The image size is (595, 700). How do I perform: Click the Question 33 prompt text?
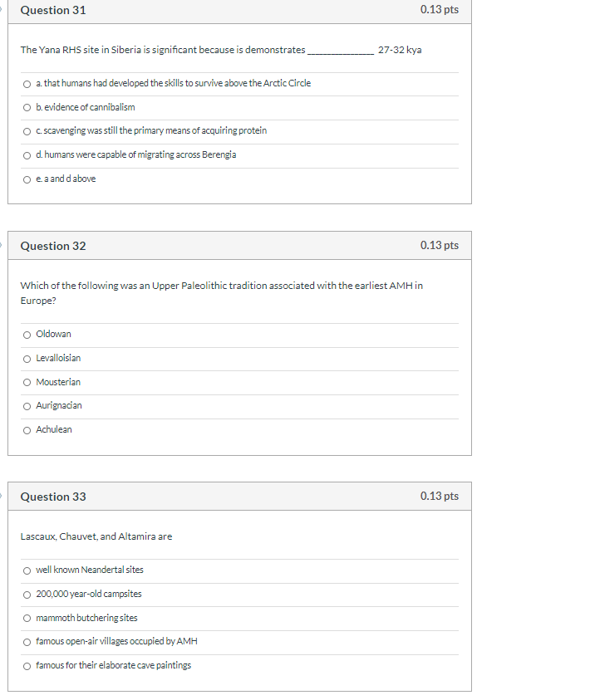(x=94, y=536)
